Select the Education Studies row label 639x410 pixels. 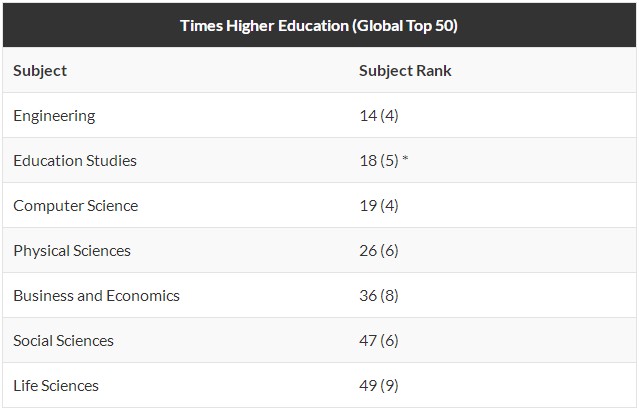[x=75, y=161]
